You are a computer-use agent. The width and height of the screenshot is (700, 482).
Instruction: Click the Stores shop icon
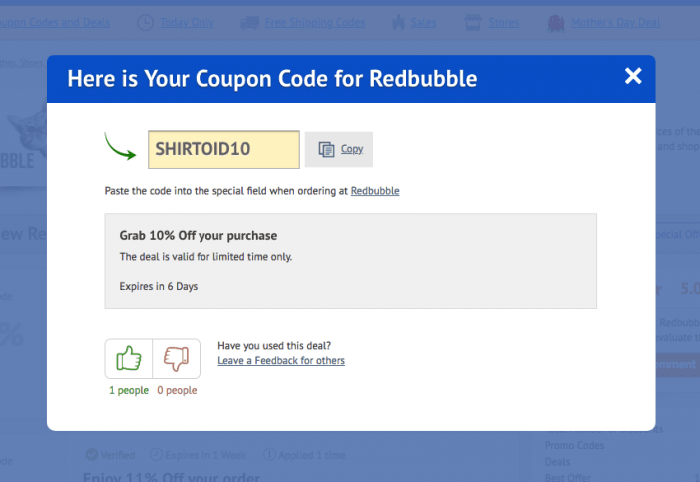[x=473, y=22]
